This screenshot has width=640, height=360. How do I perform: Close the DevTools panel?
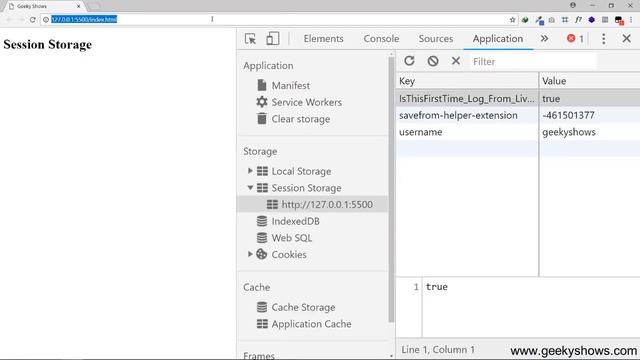pyautogui.click(x=627, y=39)
